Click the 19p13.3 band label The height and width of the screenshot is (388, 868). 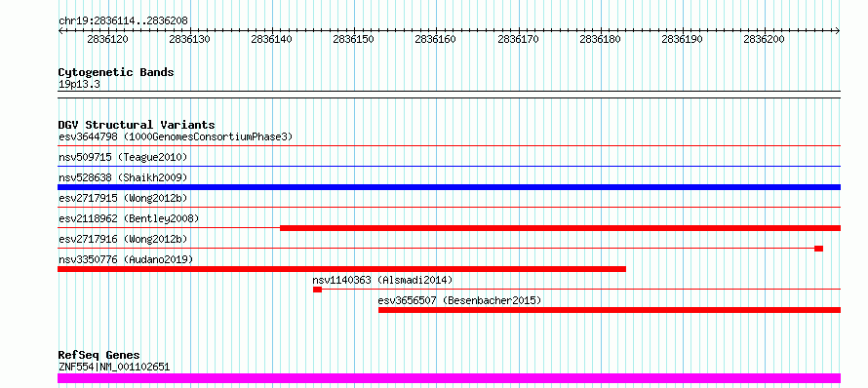pos(79,85)
